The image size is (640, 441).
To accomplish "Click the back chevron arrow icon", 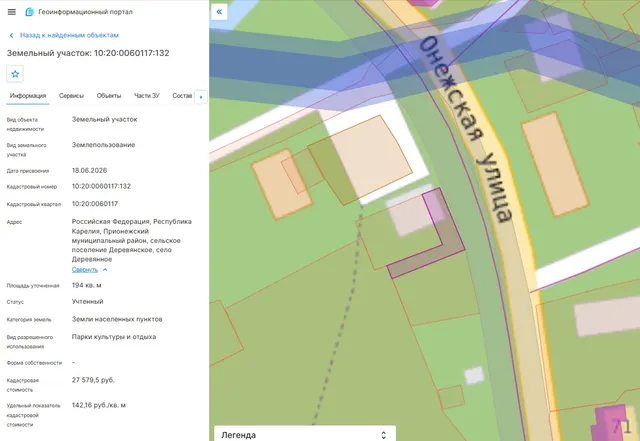I will (x=11, y=36).
